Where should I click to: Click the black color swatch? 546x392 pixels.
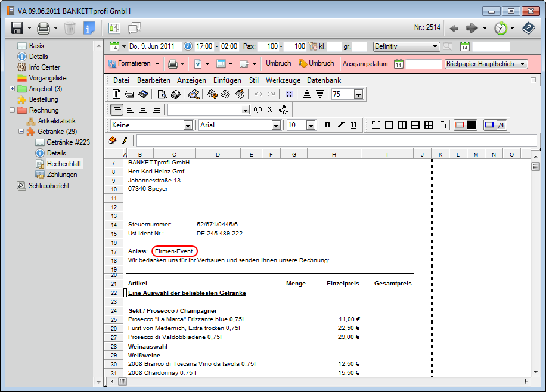click(x=471, y=125)
